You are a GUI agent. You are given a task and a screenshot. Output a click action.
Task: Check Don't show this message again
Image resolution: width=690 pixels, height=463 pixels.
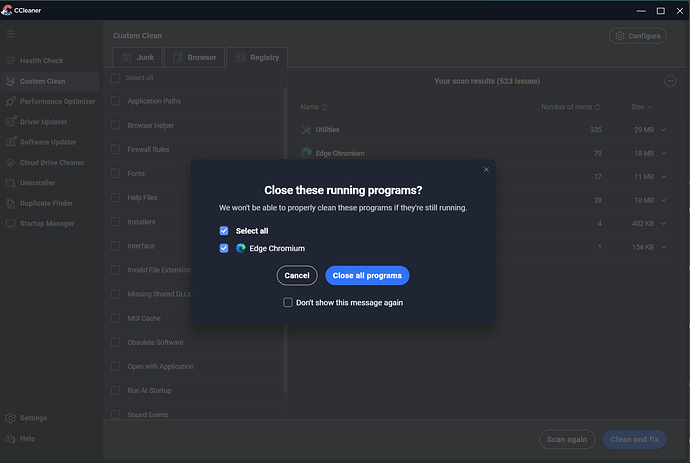pos(288,302)
